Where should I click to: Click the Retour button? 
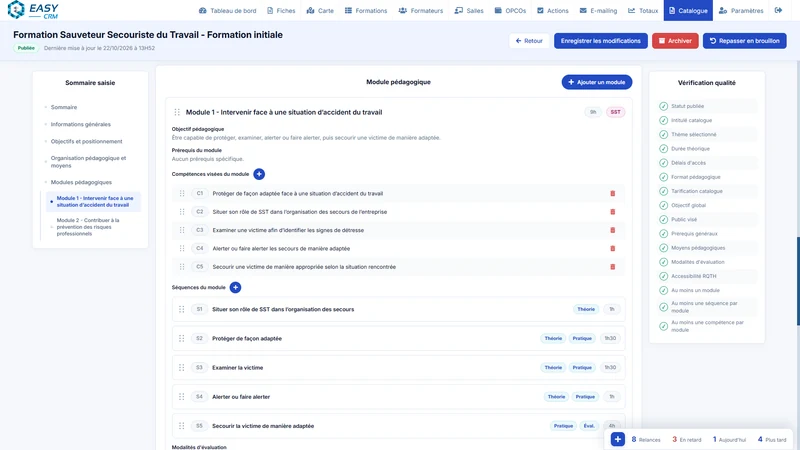click(529, 41)
